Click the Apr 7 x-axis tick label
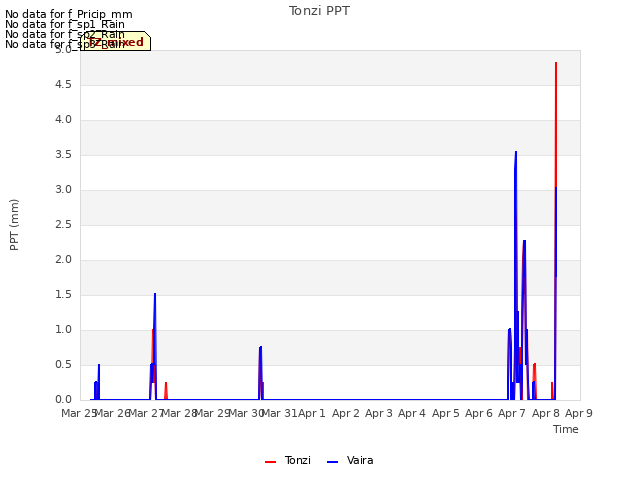The width and height of the screenshot is (640, 480). pos(512,413)
